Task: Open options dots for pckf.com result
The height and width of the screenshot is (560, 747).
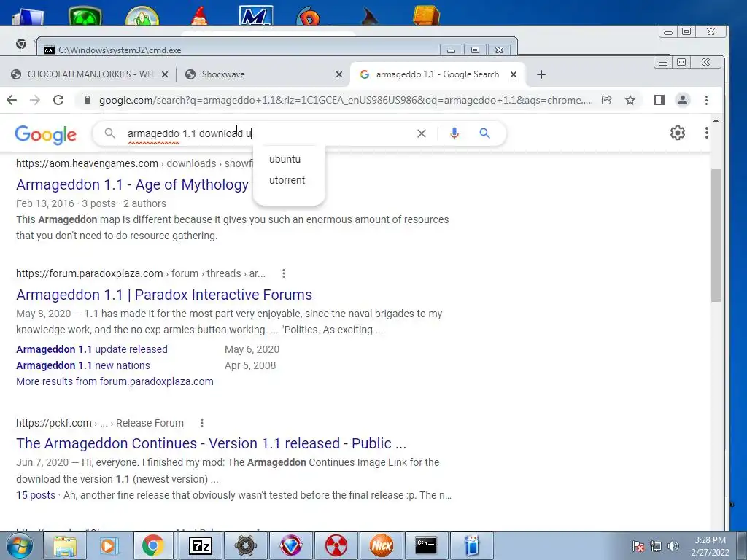Action: (202, 423)
